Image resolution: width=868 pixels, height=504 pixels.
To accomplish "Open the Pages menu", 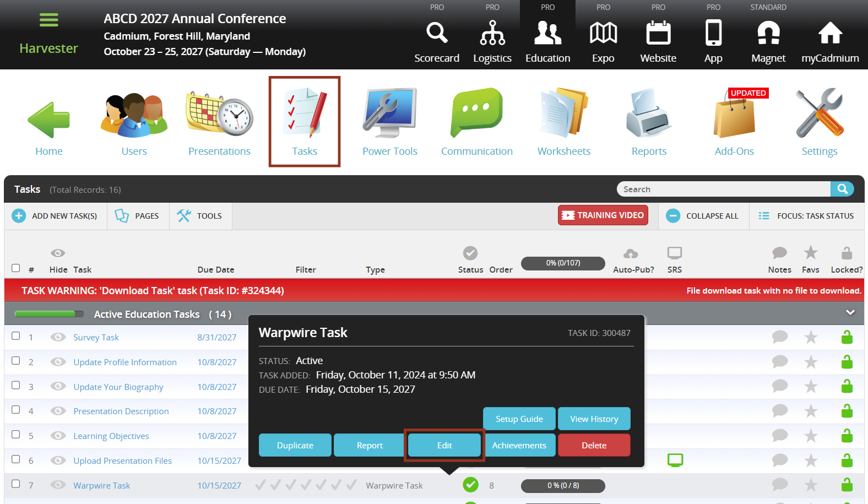I will [x=137, y=216].
